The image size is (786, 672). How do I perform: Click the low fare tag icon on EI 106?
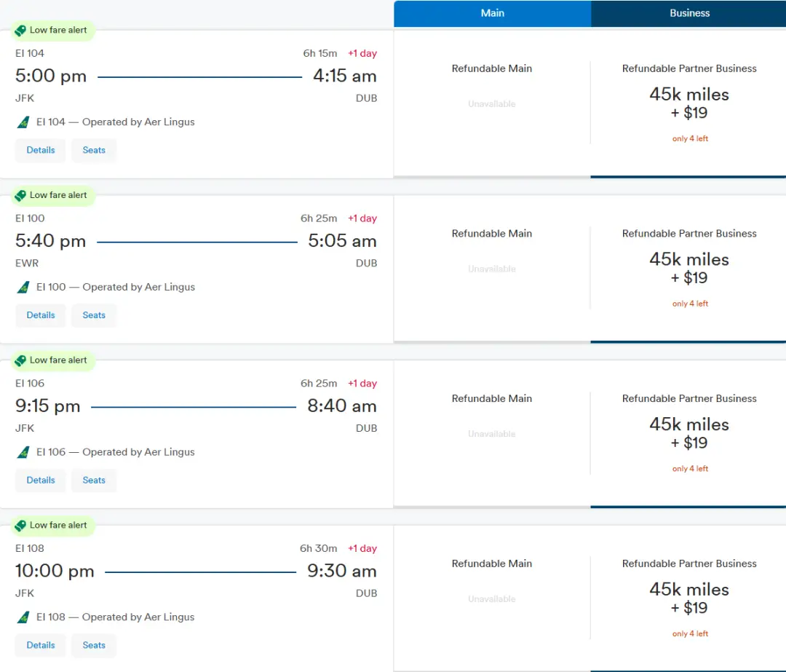tap(20, 360)
